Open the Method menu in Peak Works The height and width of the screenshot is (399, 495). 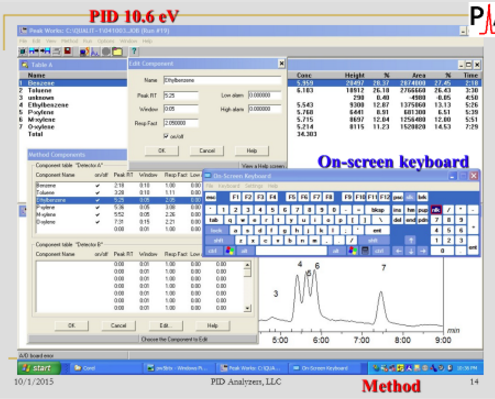pyautogui.click(x=69, y=41)
